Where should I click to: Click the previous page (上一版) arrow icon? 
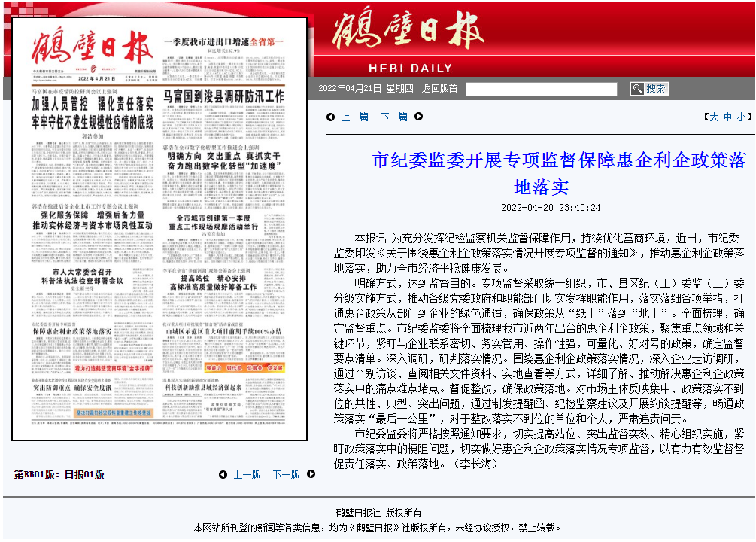click(x=223, y=474)
